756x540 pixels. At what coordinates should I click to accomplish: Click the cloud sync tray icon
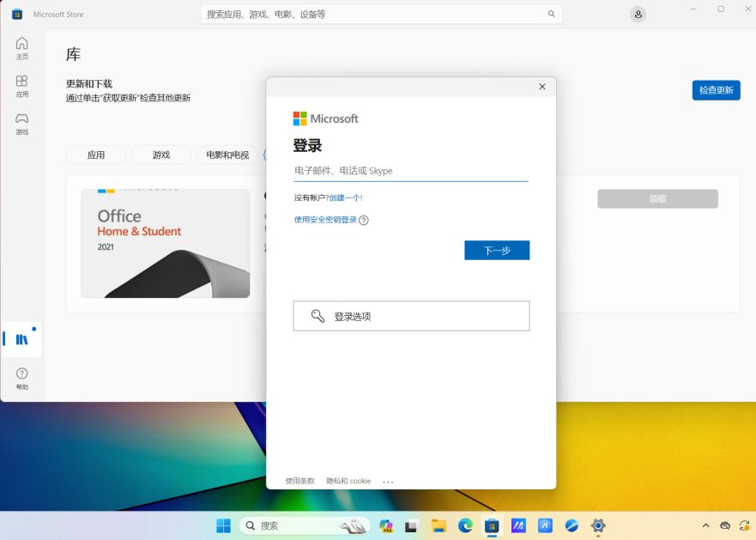click(724, 525)
